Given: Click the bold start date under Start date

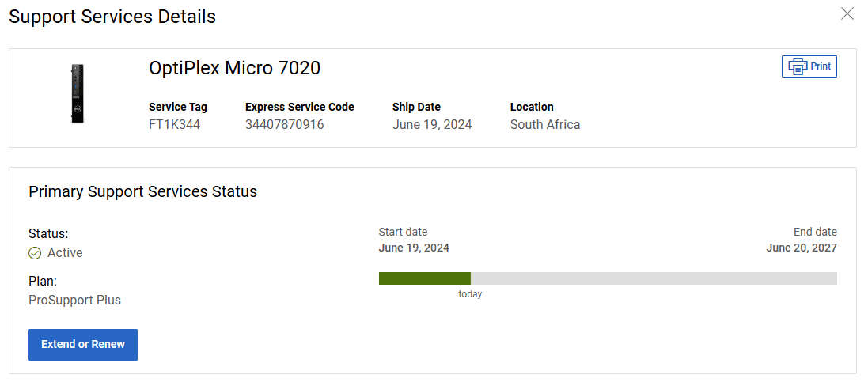Looking at the screenshot, I should coord(414,248).
